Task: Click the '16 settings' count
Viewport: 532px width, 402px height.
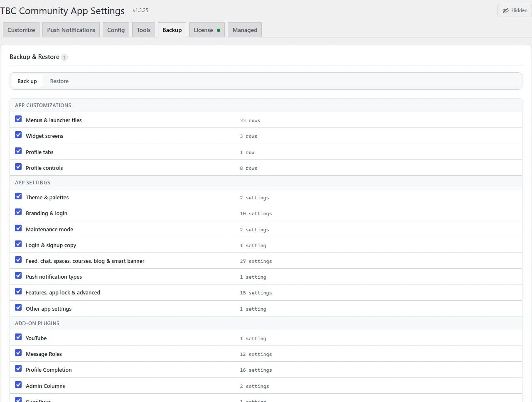Action: [256, 370]
